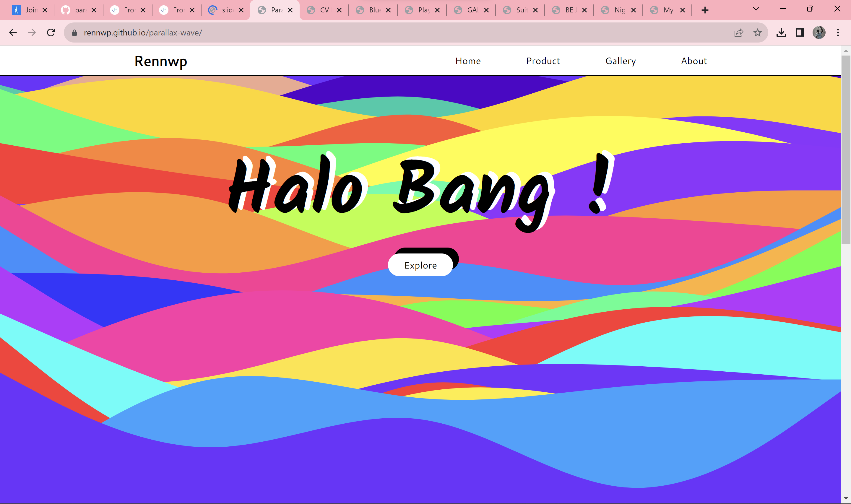Close the active 'Para' tab
The width and height of the screenshot is (851, 504).
[290, 10]
